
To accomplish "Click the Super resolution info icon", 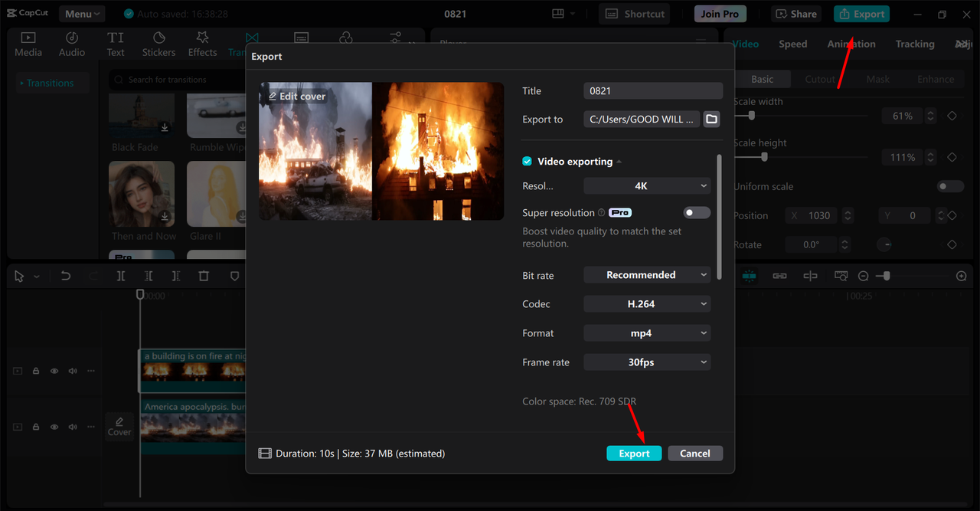I will click(601, 213).
